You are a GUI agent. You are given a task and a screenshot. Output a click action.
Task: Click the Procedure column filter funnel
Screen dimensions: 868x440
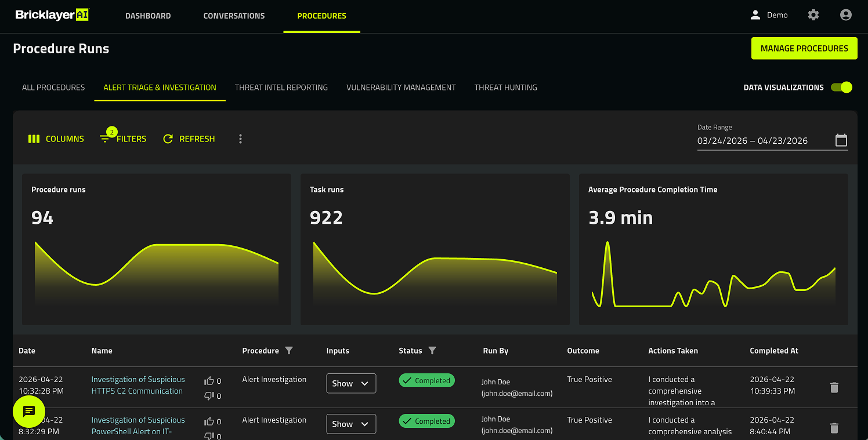(289, 351)
